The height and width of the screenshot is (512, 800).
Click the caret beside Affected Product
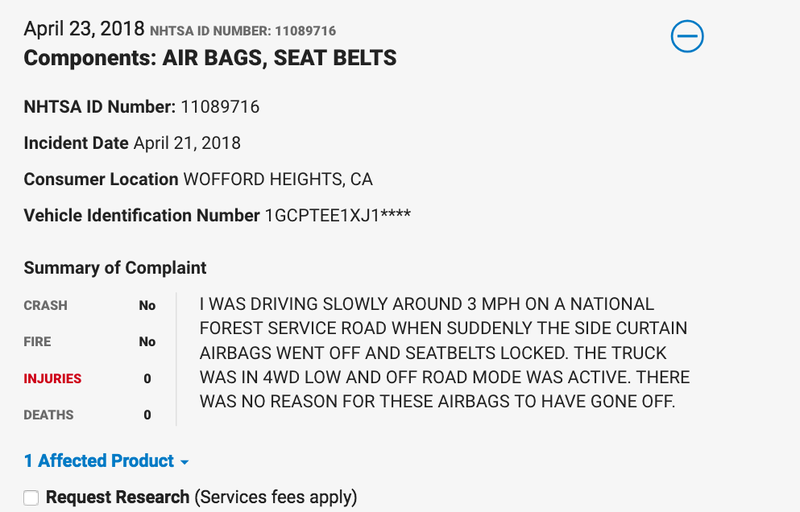pyautogui.click(x=185, y=463)
